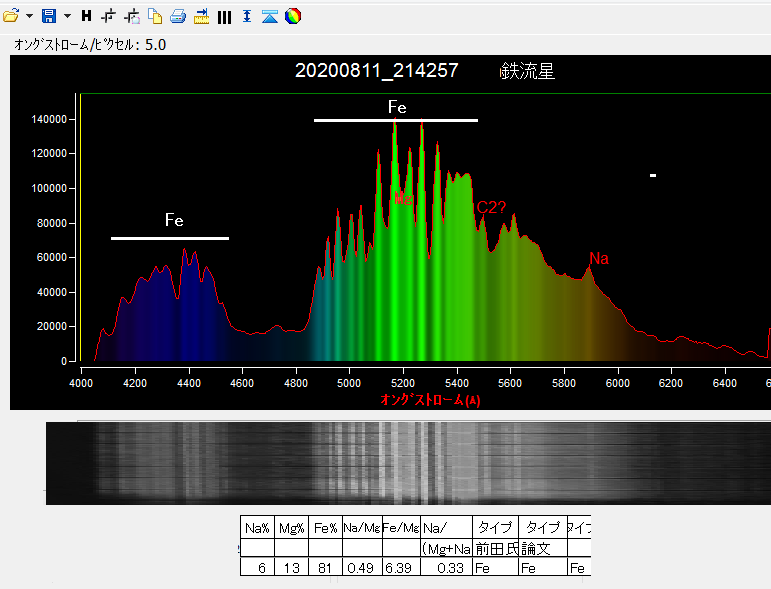Click the three vertical bars icon
Image resolution: width=771 pixels, height=589 pixels.
pos(224,16)
